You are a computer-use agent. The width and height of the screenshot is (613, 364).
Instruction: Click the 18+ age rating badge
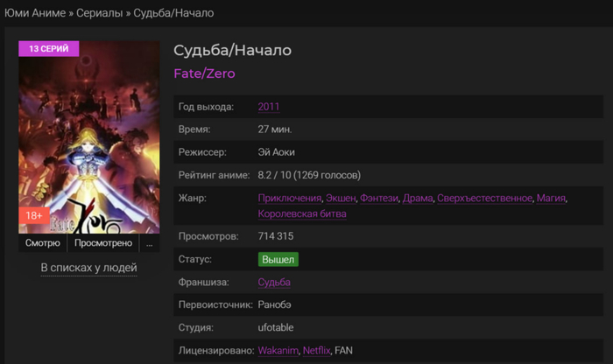coord(34,215)
